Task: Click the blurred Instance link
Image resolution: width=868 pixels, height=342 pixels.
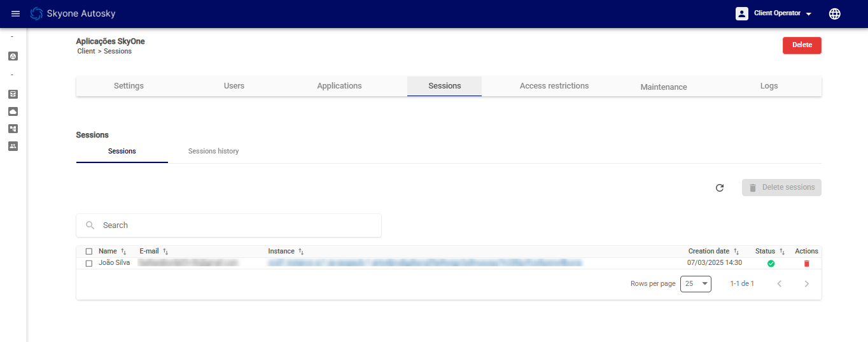Action: (424, 262)
